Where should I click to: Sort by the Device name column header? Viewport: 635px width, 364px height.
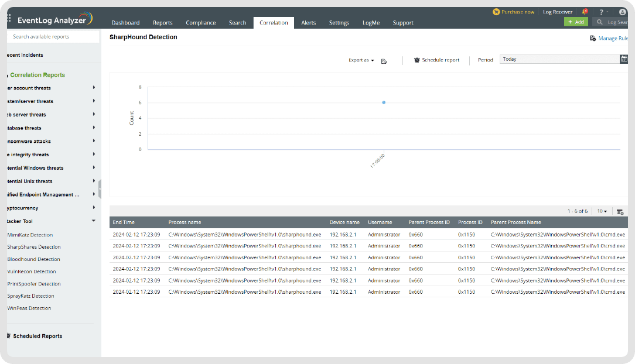tap(344, 222)
